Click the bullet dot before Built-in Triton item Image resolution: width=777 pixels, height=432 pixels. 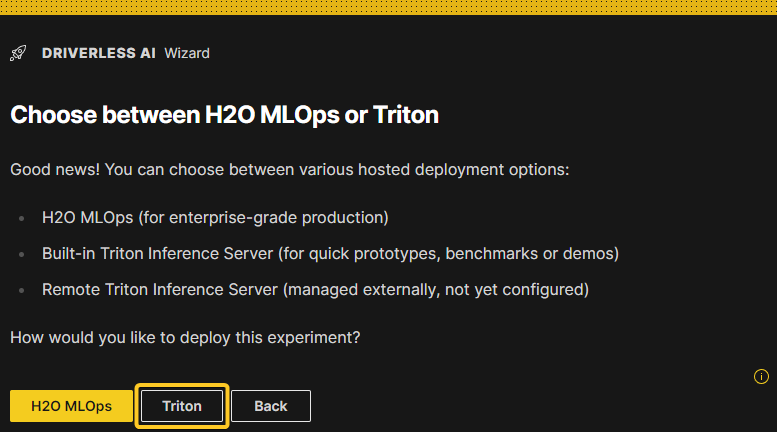click(21, 254)
